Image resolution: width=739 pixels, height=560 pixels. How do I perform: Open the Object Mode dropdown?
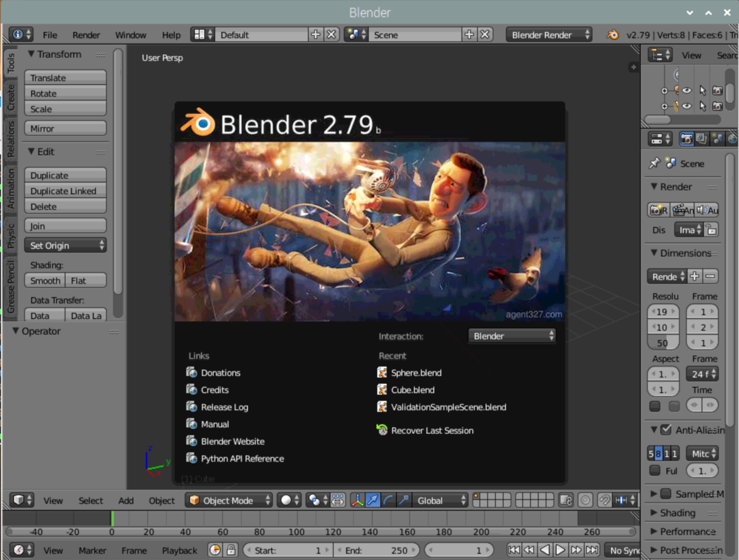click(x=228, y=500)
